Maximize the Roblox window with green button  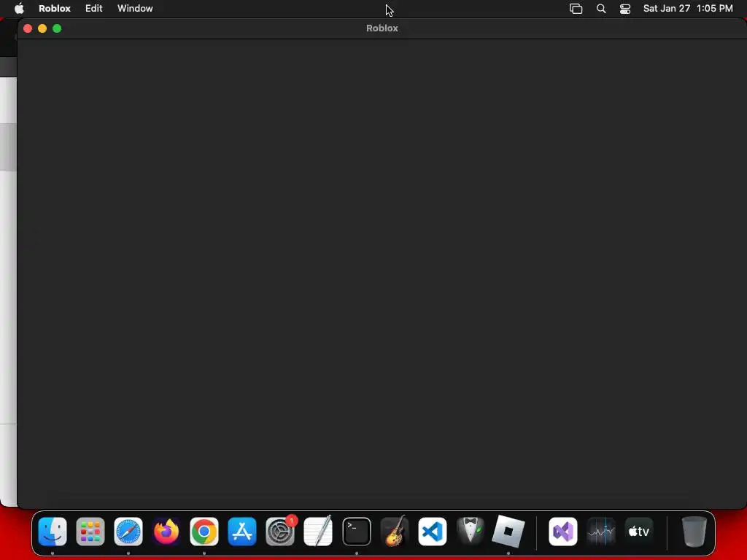pos(57,28)
